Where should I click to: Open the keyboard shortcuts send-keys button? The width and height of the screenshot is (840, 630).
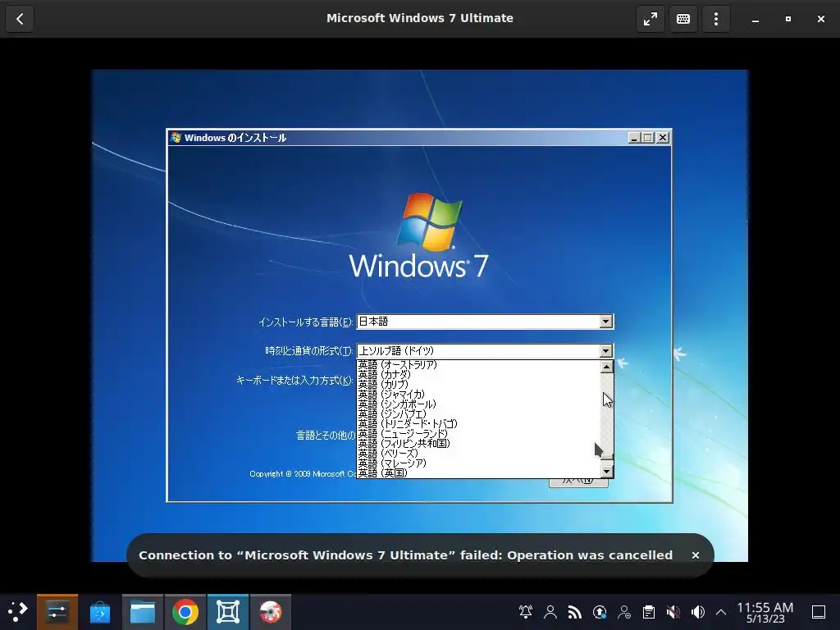click(683, 19)
